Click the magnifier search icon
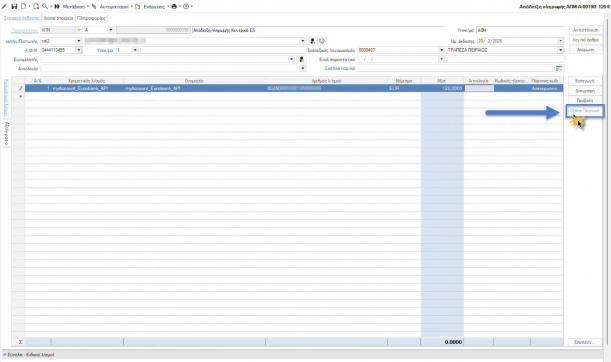The width and height of the screenshot is (611, 362). tap(45, 6)
